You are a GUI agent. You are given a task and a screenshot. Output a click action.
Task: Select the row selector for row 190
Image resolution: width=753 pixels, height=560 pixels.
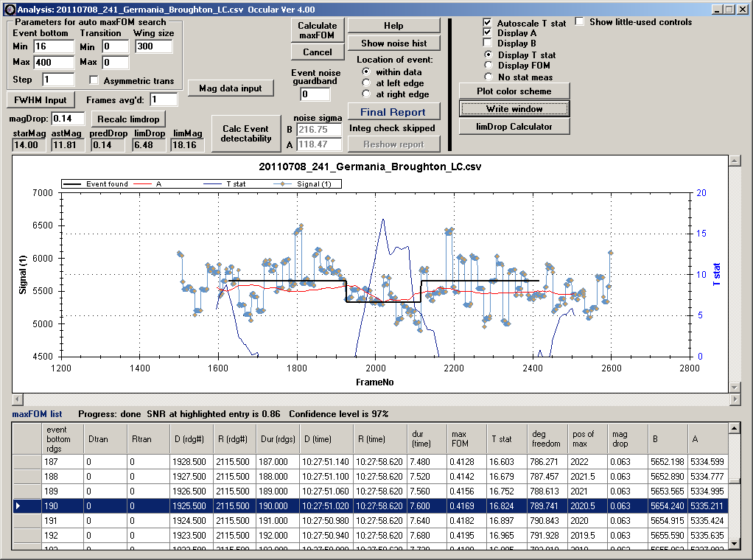[x=27, y=505]
